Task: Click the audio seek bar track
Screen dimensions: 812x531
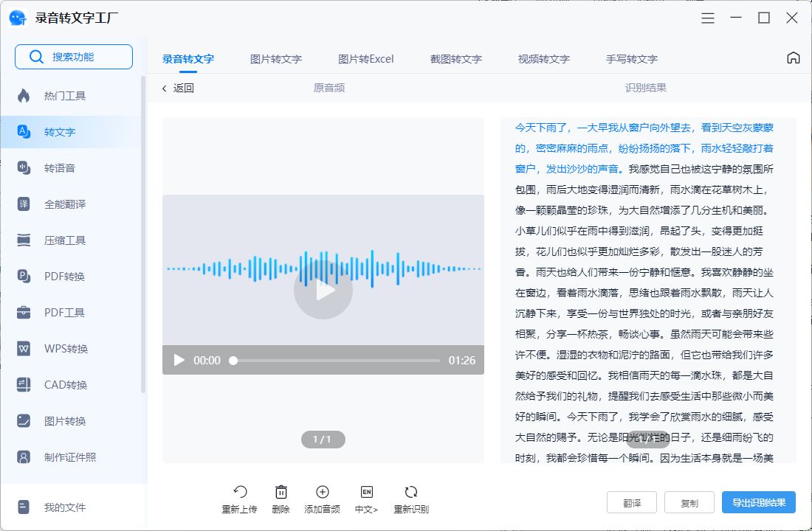Action: point(337,360)
